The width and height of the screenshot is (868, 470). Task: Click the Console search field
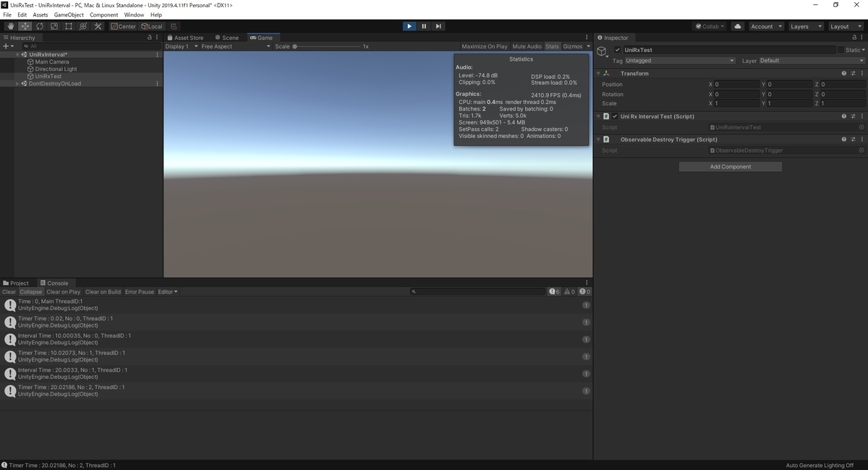(x=477, y=291)
